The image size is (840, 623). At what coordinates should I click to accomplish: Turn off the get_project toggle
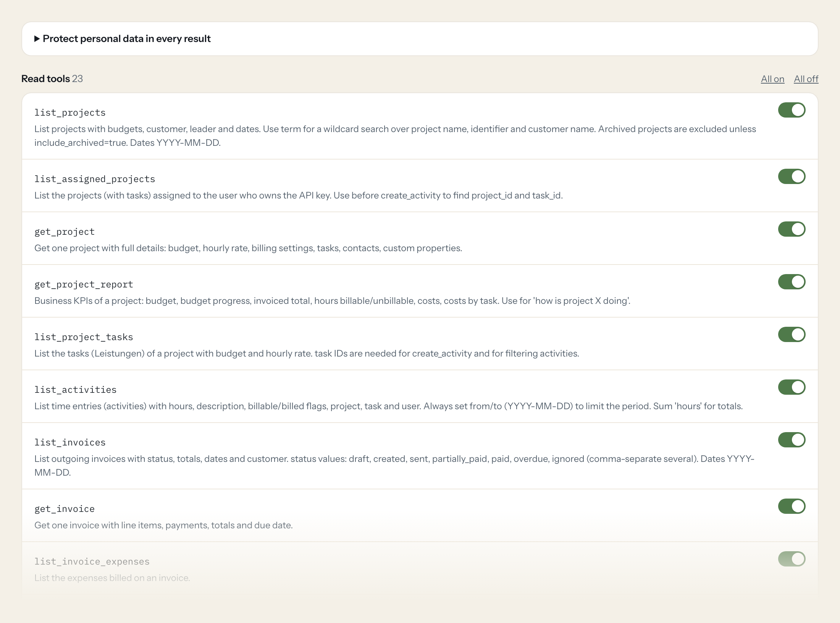tap(792, 229)
